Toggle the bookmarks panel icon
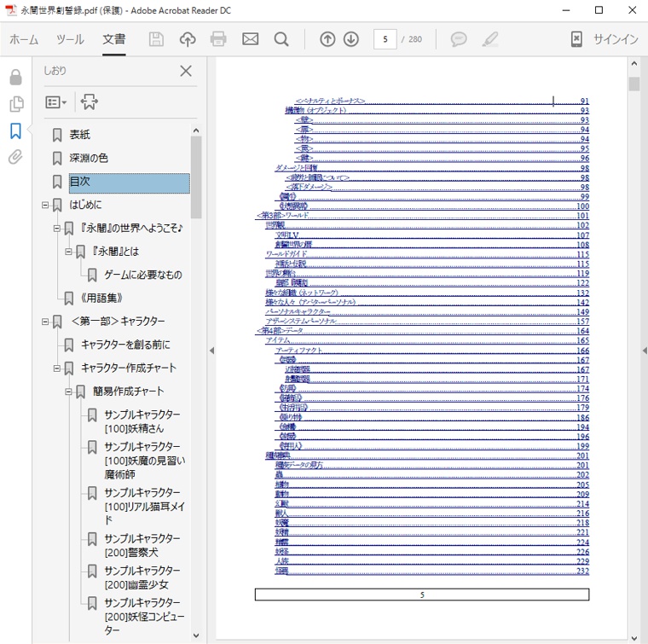 click(15, 131)
